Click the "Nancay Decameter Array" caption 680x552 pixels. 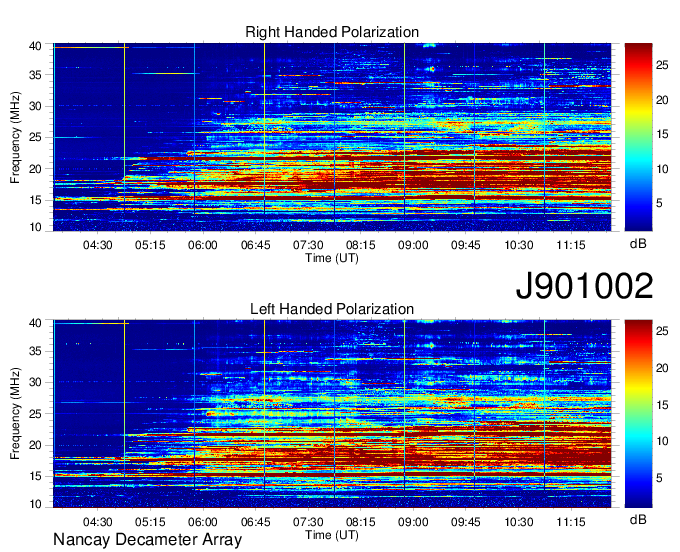[x=147, y=539]
